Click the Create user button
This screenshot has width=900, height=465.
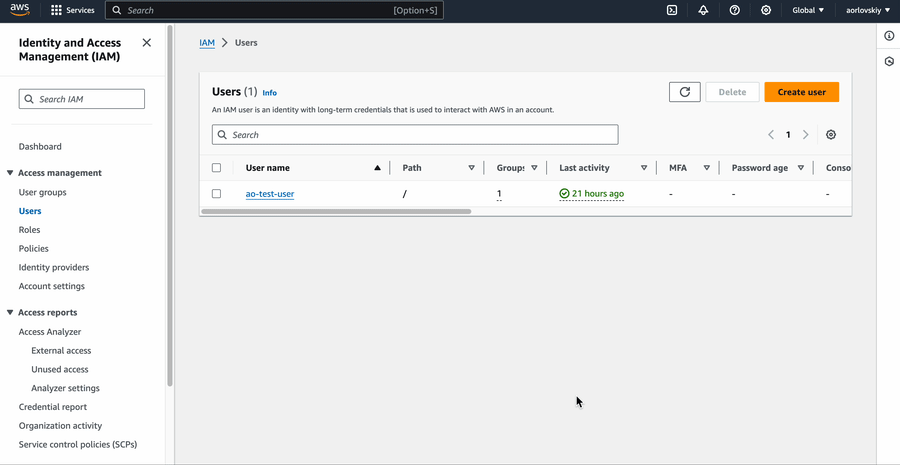(801, 92)
